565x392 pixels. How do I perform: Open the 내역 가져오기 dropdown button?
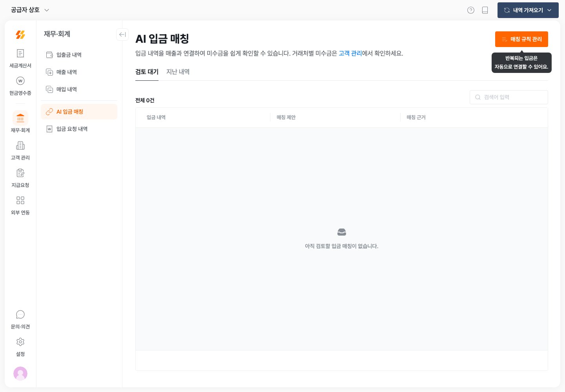click(528, 10)
